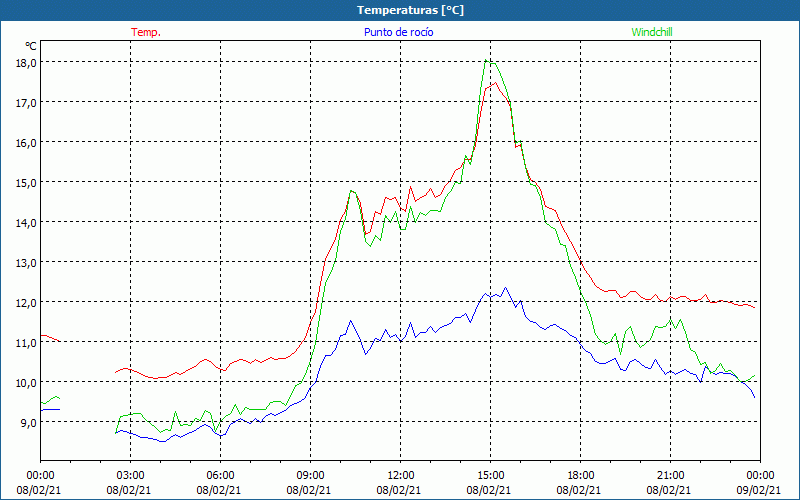Click the '13,0' y-axis value

pyautogui.click(x=26, y=263)
